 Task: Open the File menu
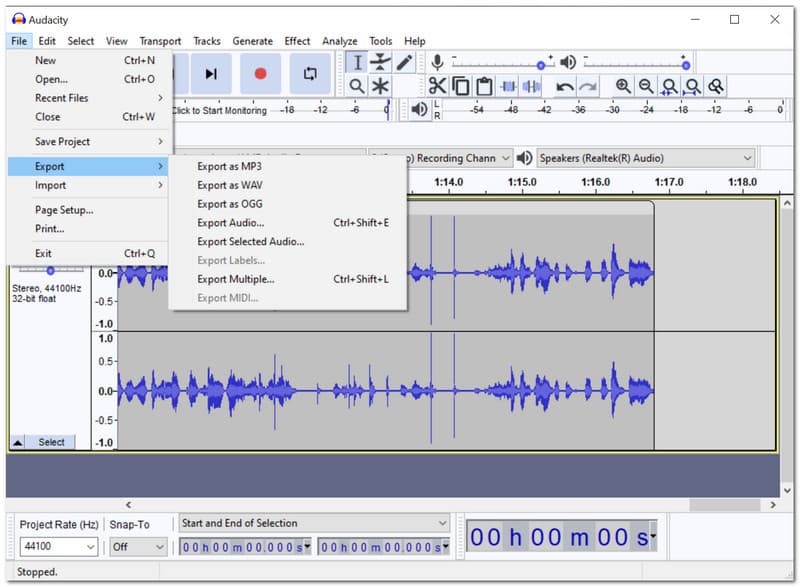tap(19, 41)
